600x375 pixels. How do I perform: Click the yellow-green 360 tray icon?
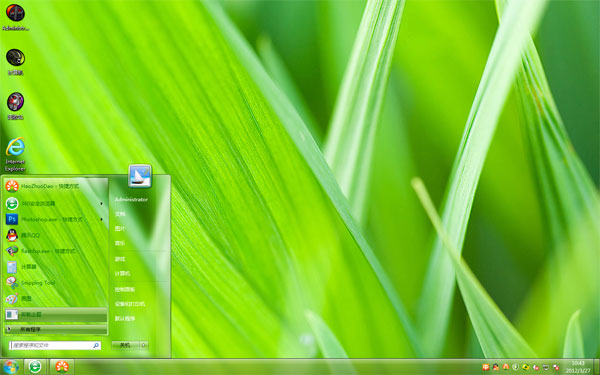(x=526, y=367)
